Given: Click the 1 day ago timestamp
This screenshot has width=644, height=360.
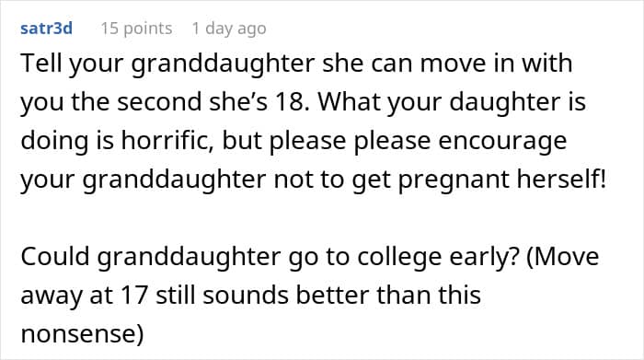Looking at the screenshot, I should point(229,29).
